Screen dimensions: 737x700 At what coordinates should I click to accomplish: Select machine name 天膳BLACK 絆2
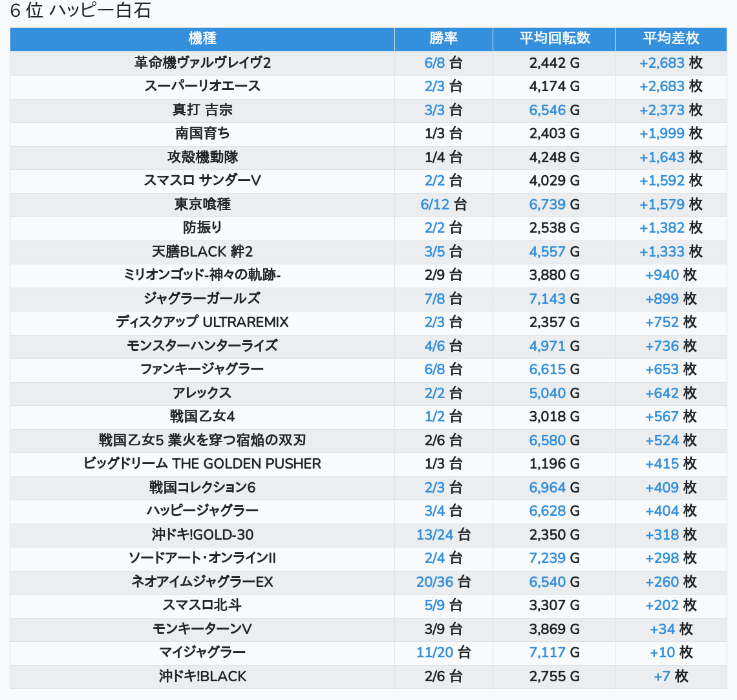202,251
